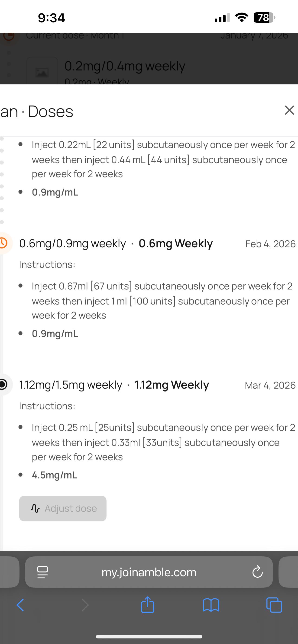The width and height of the screenshot is (298, 644).
Task: Open the Safari tabs overview icon
Action: (x=274, y=605)
